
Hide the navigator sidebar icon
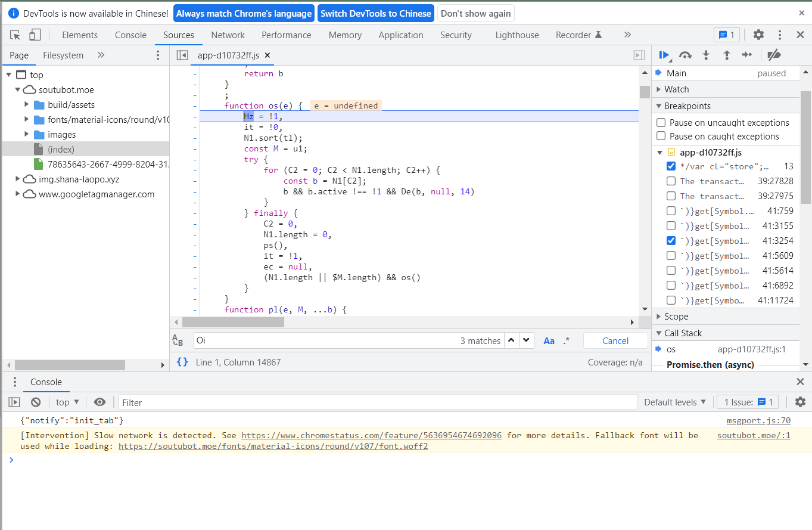pos(182,55)
